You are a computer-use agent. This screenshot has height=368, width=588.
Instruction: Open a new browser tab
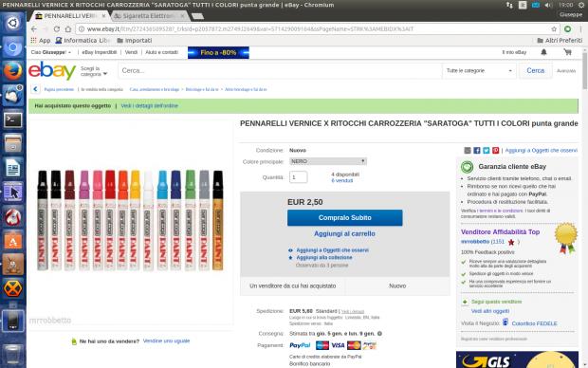tap(197, 16)
